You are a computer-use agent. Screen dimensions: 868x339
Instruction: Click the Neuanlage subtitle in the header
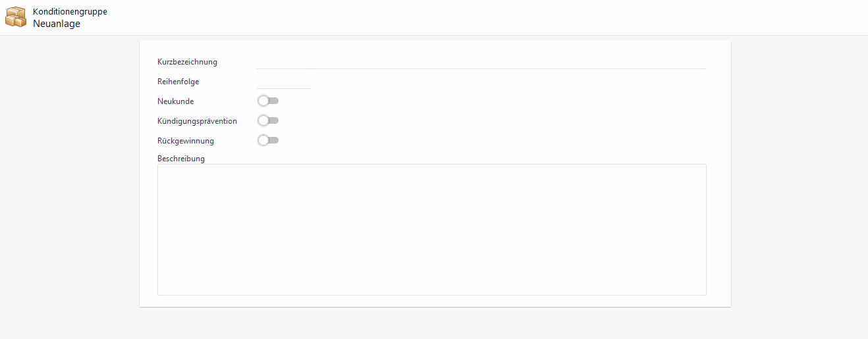57,24
